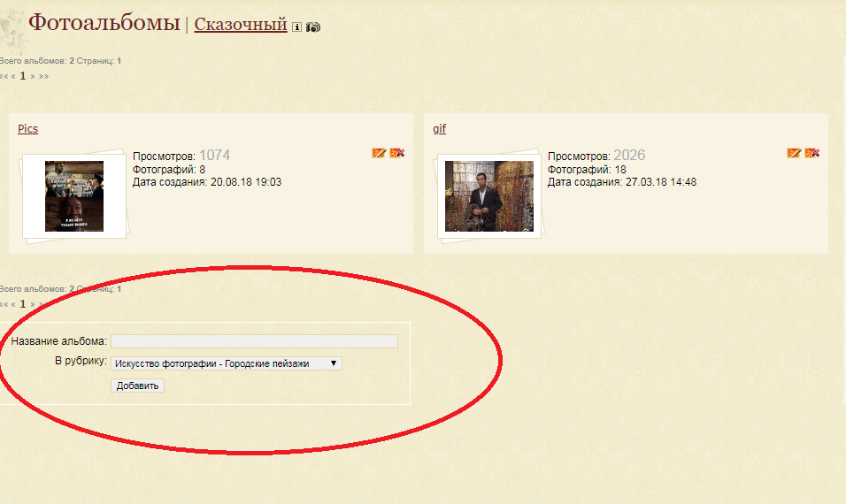Open the Pics album title link
Viewport: 846px width, 504px height.
(x=28, y=129)
